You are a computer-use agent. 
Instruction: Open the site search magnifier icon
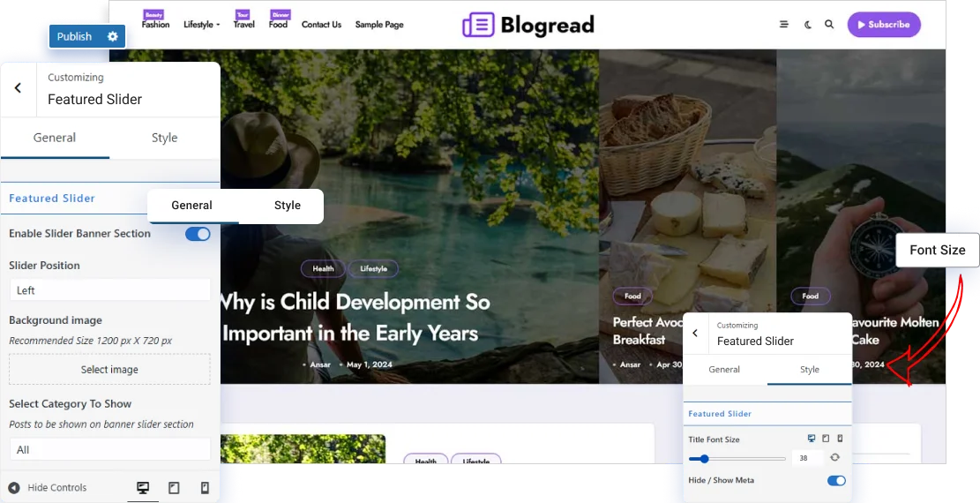(829, 25)
